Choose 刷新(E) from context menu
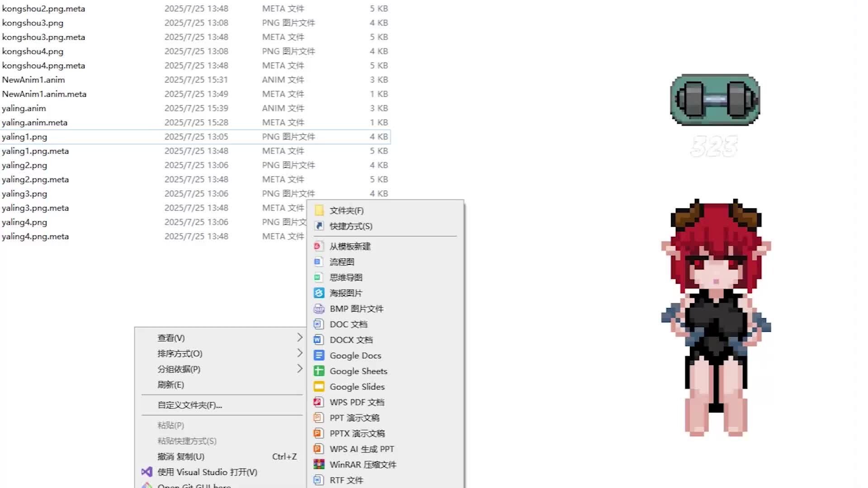The height and width of the screenshot is (488, 868). point(170,385)
